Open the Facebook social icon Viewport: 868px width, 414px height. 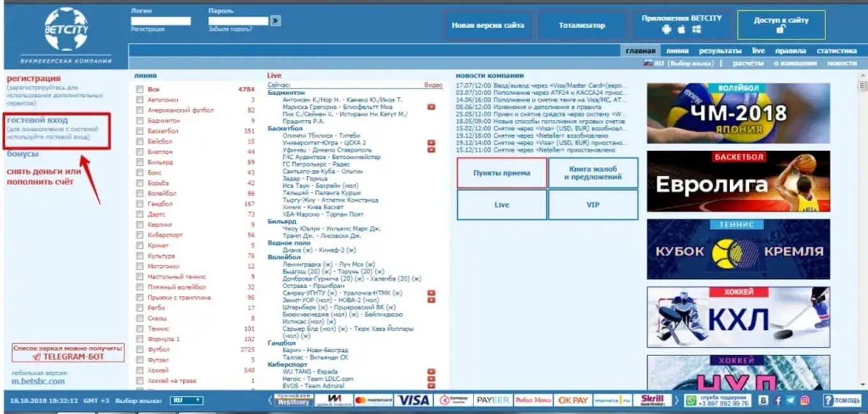pos(777,401)
